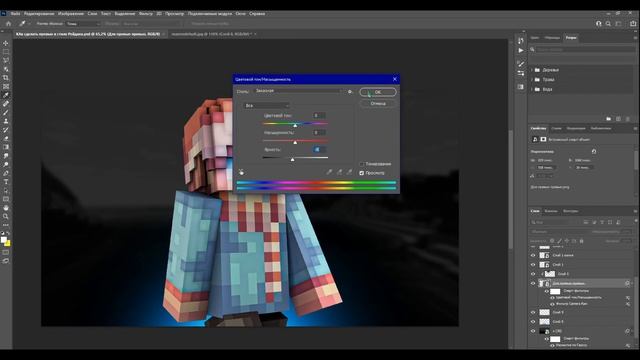The image size is (640, 360).
Task: Select the Crop tool
Action: click(6, 78)
